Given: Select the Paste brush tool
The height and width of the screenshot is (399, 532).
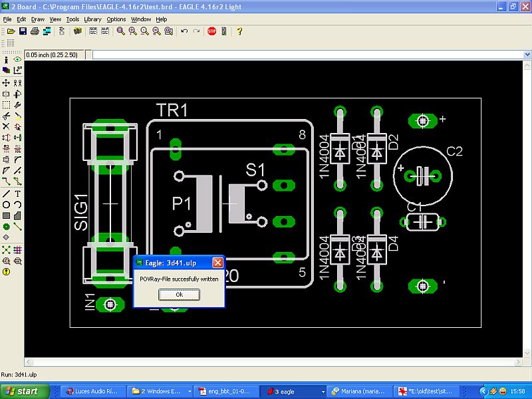Looking at the screenshot, I should coord(17,116).
